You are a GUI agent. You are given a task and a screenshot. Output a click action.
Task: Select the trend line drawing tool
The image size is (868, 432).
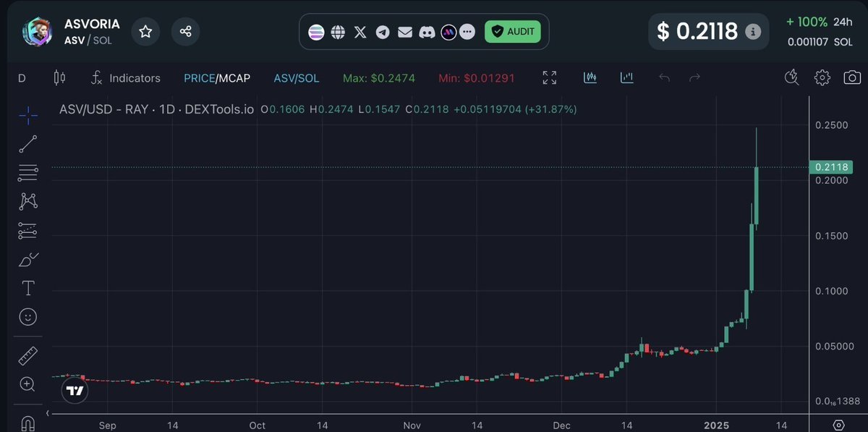point(28,144)
